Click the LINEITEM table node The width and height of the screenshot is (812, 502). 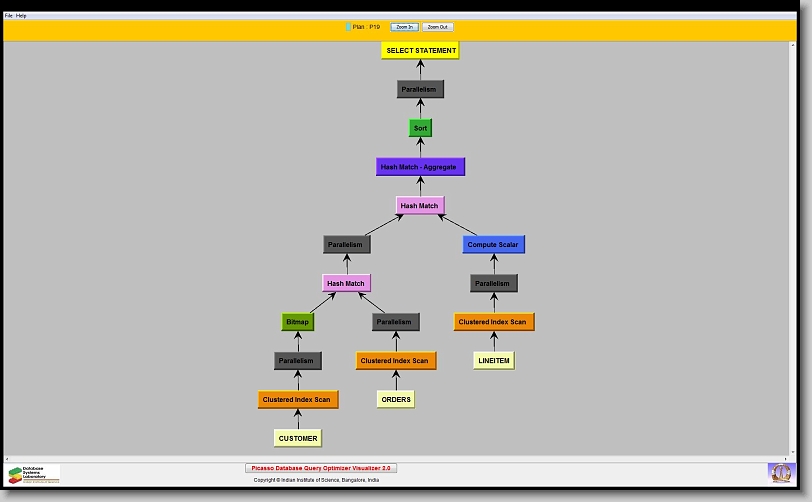pyautogui.click(x=493, y=360)
